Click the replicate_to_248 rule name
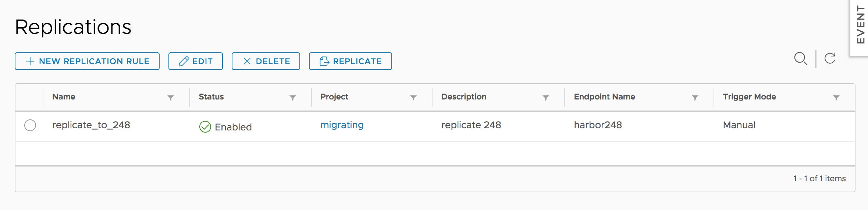The width and height of the screenshot is (868, 210). tap(91, 125)
